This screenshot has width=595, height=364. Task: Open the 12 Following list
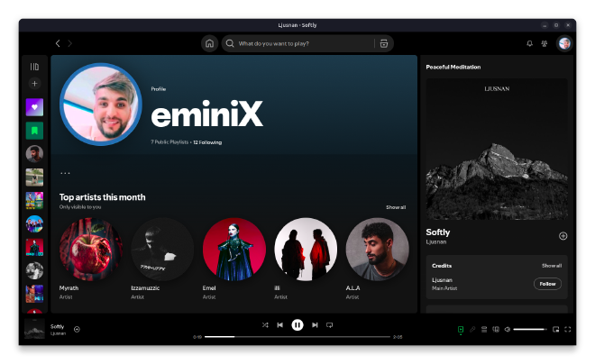coord(207,142)
